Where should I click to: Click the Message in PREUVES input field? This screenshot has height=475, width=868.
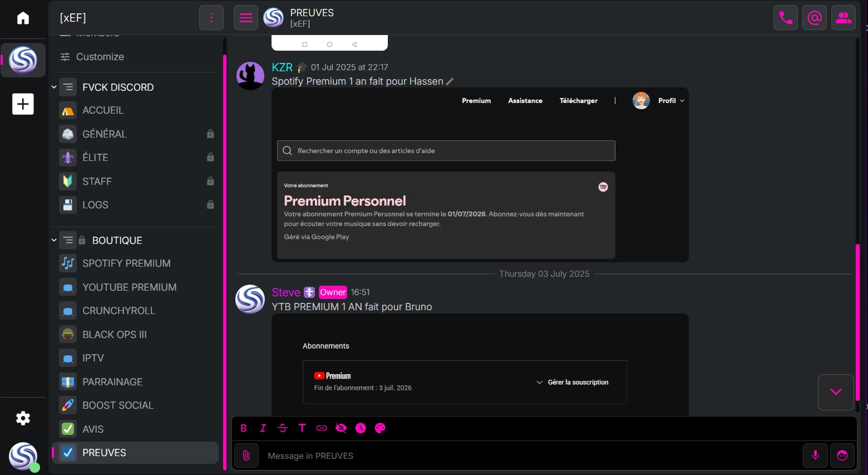pos(530,456)
